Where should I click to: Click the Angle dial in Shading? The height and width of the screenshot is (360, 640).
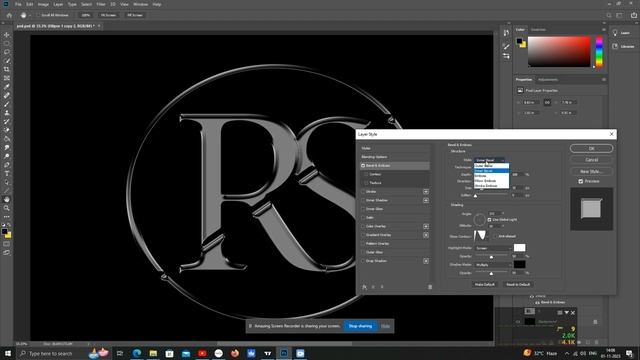[x=480, y=220]
